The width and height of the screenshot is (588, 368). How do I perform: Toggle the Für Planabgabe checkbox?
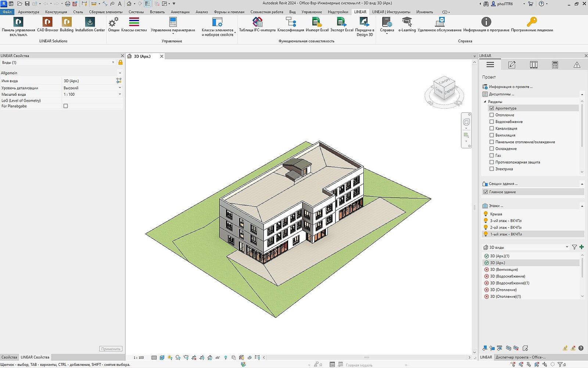(x=66, y=106)
